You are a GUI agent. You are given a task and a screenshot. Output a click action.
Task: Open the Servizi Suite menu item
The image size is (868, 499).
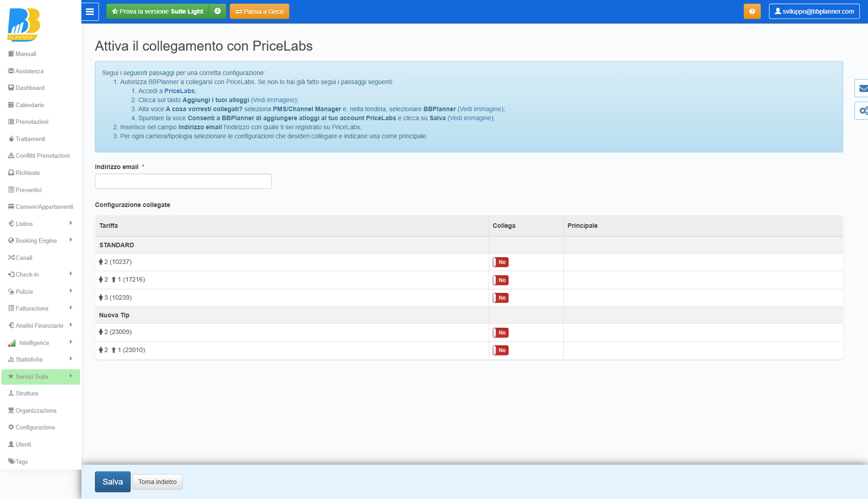click(41, 377)
